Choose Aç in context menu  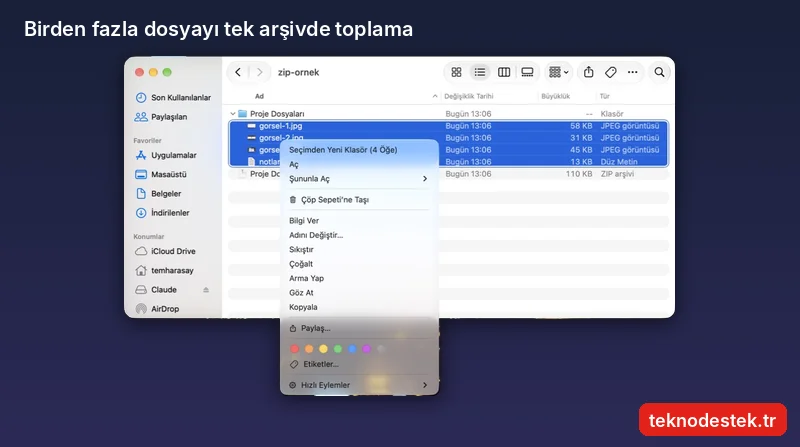(359, 164)
